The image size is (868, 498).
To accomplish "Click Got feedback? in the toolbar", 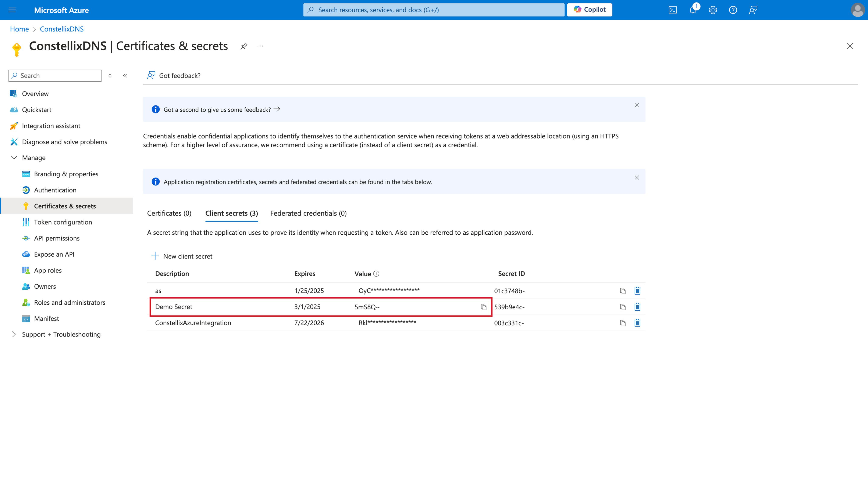I will (x=174, y=76).
